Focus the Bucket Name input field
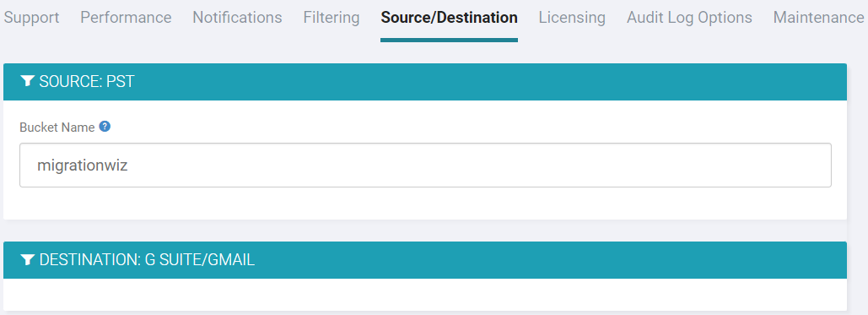The width and height of the screenshot is (868, 315). pos(425,166)
